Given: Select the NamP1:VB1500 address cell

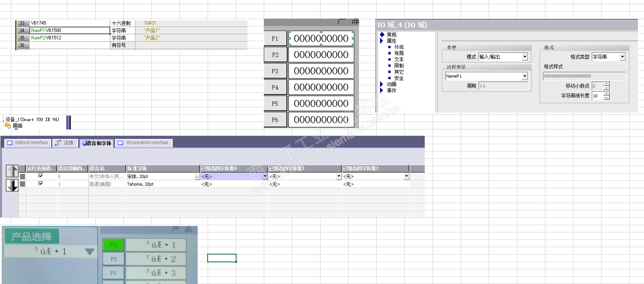Looking at the screenshot, I should [70, 31].
